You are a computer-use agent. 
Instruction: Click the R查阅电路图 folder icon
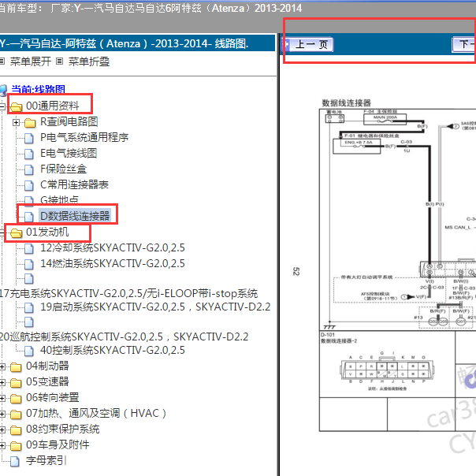tap(30, 122)
